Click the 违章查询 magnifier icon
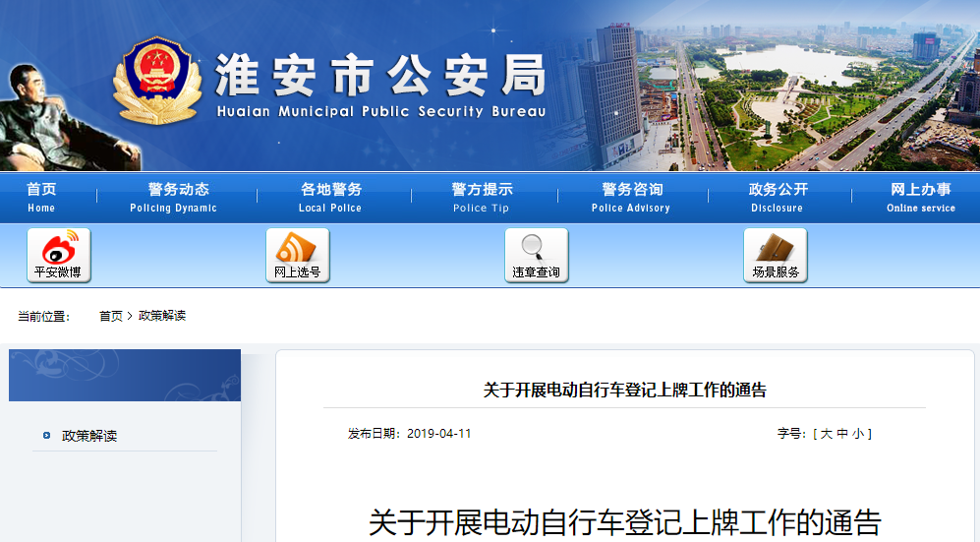Screen dimensions: 980x542 pyautogui.click(x=536, y=254)
